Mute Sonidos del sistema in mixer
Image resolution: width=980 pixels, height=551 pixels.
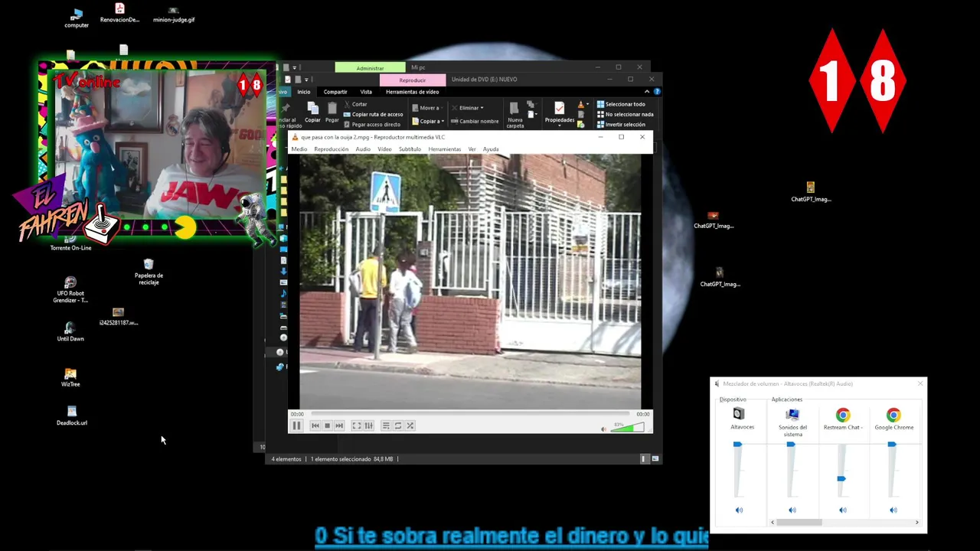pyautogui.click(x=792, y=510)
